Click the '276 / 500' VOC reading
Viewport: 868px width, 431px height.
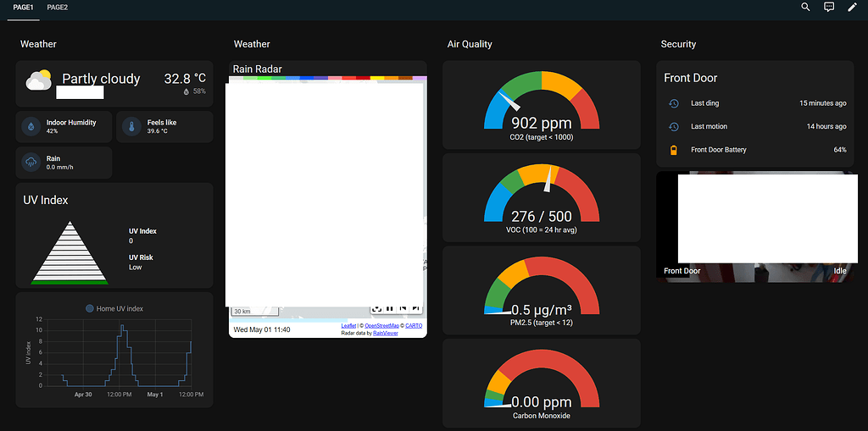click(x=541, y=216)
